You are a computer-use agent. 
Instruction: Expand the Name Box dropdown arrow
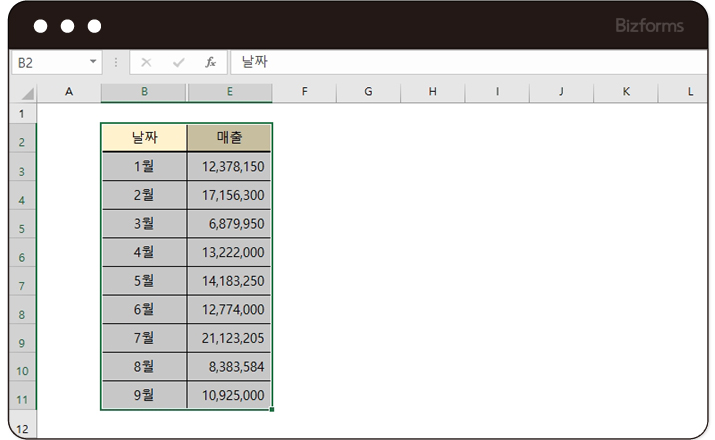[94, 62]
